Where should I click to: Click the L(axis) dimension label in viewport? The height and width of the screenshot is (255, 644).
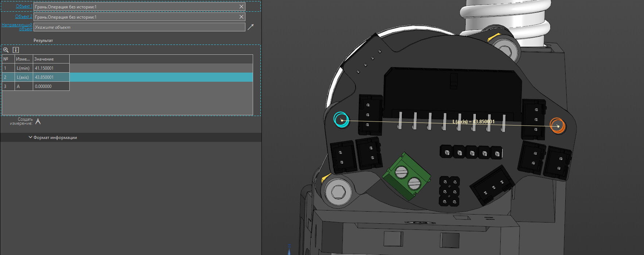click(473, 121)
